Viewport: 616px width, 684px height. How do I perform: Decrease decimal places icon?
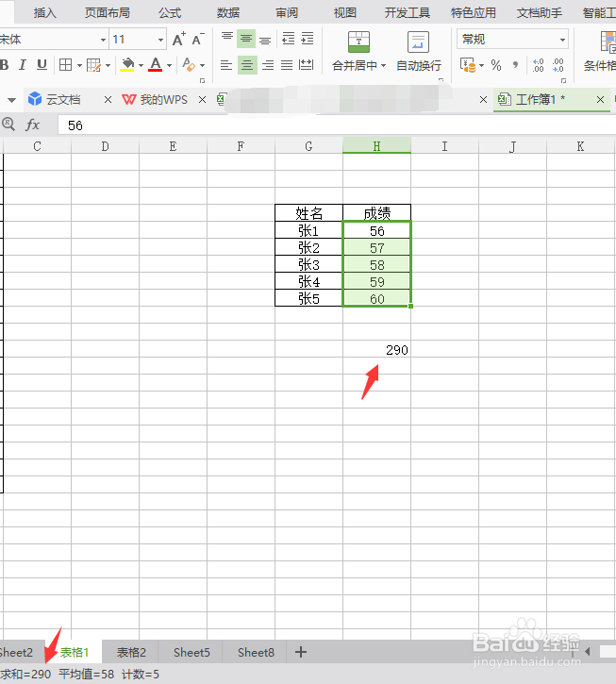558,65
